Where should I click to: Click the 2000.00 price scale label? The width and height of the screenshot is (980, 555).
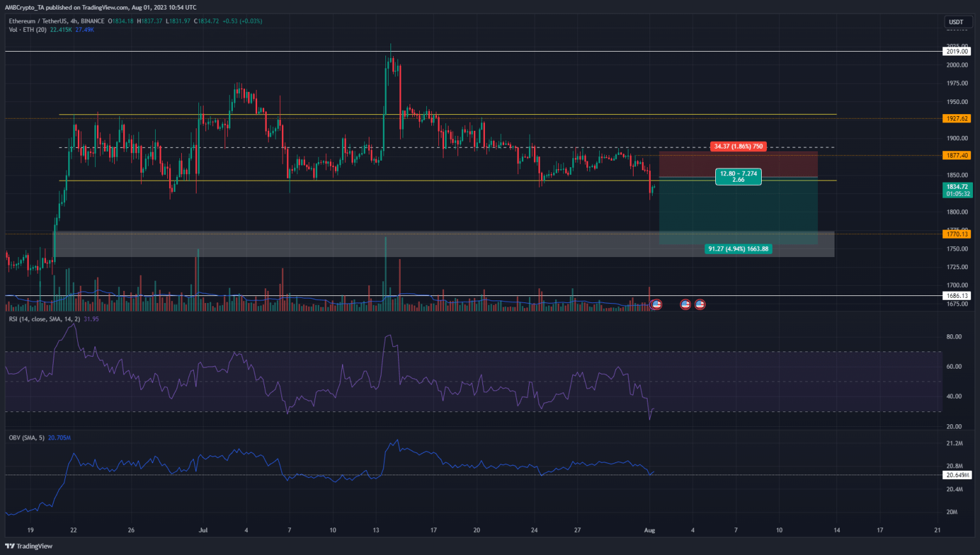click(957, 65)
